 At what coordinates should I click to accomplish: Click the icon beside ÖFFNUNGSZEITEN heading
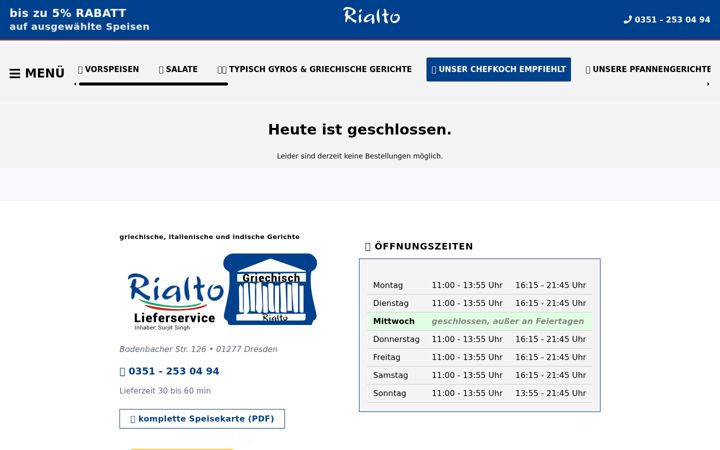pyautogui.click(x=367, y=247)
